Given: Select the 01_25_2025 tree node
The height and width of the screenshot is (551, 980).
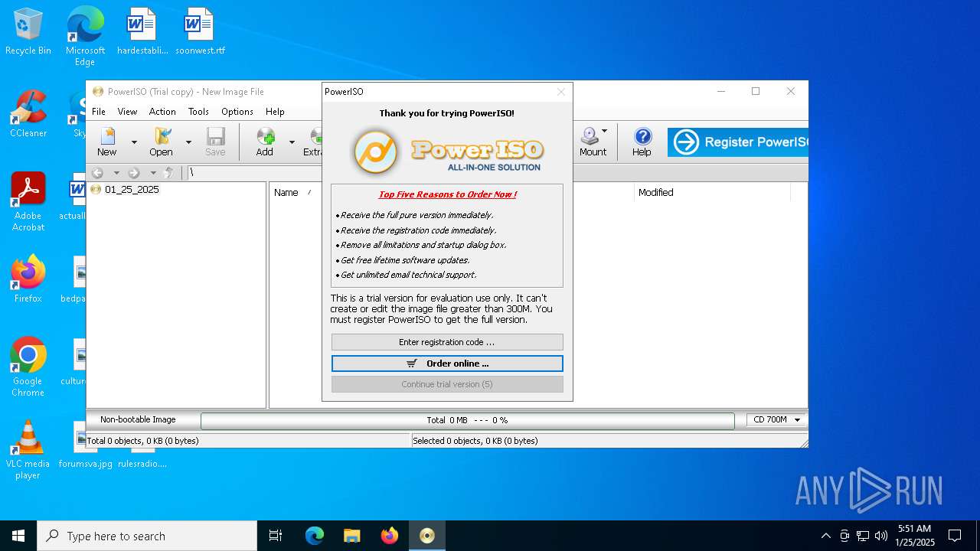Looking at the screenshot, I should coord(132,189).
